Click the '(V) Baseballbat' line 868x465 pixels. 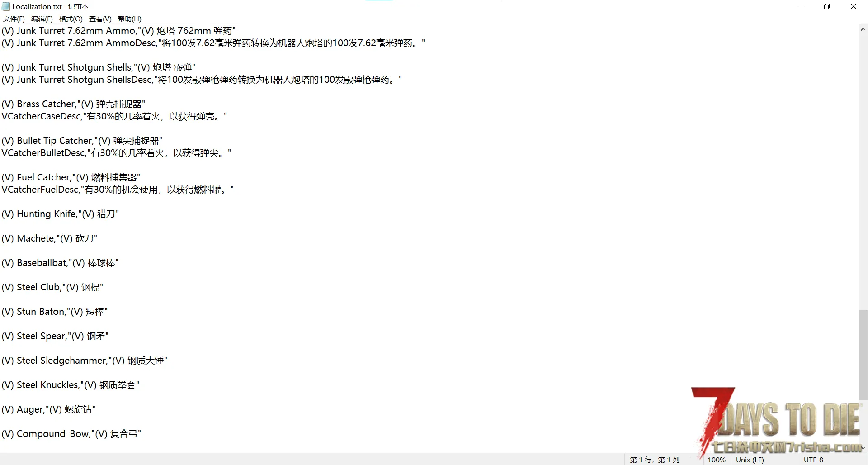pos(60,263)
